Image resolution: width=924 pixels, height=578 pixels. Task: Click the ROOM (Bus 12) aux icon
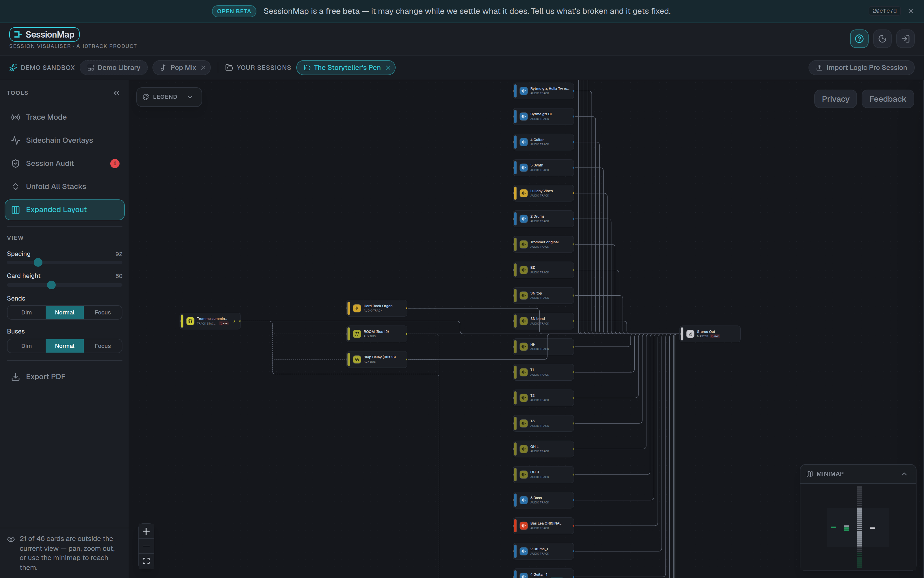357,334
